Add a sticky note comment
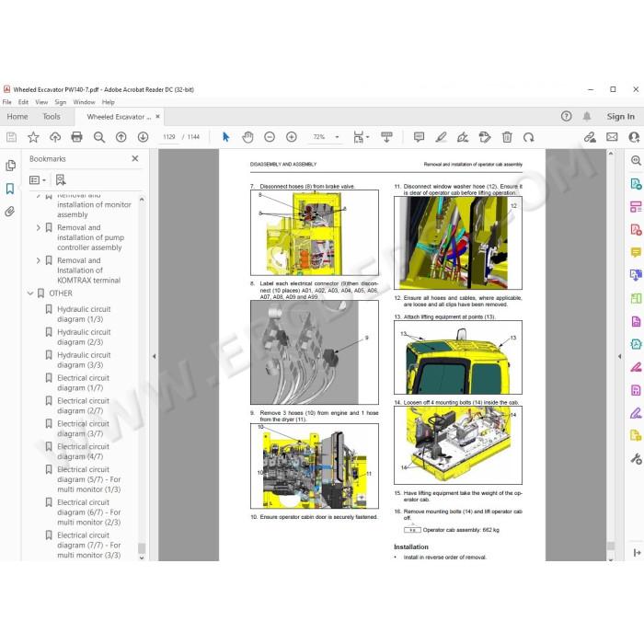644x644 pixels. click(419, 137)
